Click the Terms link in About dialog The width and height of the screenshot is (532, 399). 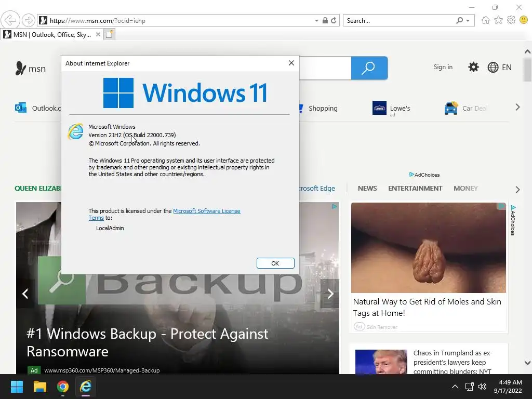click(x=96, y=218)
